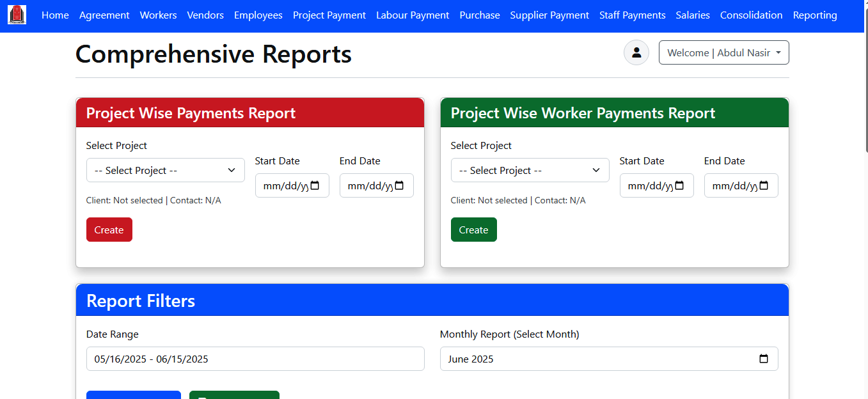Click the company logo in navbar
868x399 pixels.
[17, 15]
